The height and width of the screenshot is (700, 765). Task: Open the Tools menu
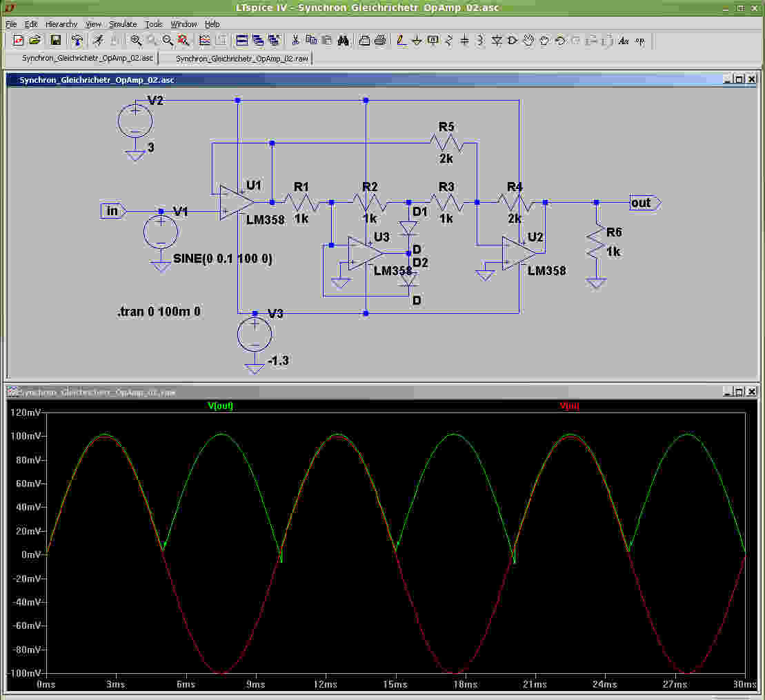(x=154, y=24)
